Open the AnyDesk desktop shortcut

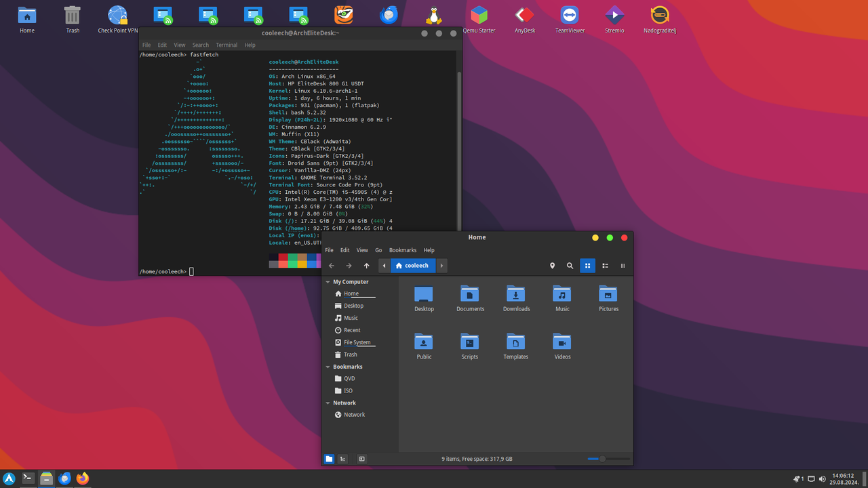click(524, 20)
